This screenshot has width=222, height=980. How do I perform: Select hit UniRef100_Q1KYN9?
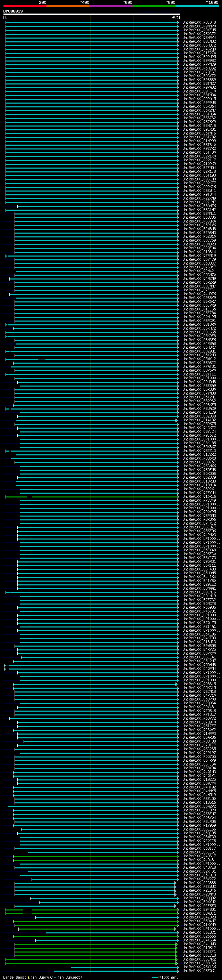coord(199,924)
